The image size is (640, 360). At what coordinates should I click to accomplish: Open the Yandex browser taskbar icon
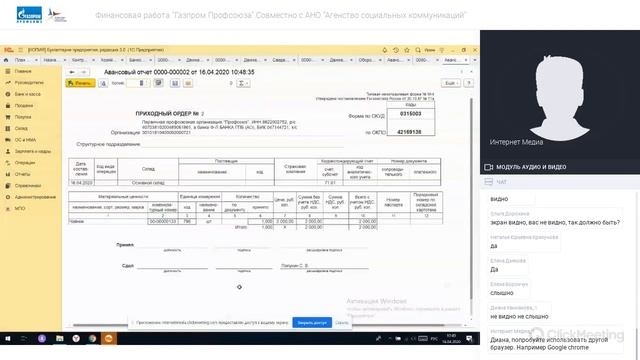point(76,339)
